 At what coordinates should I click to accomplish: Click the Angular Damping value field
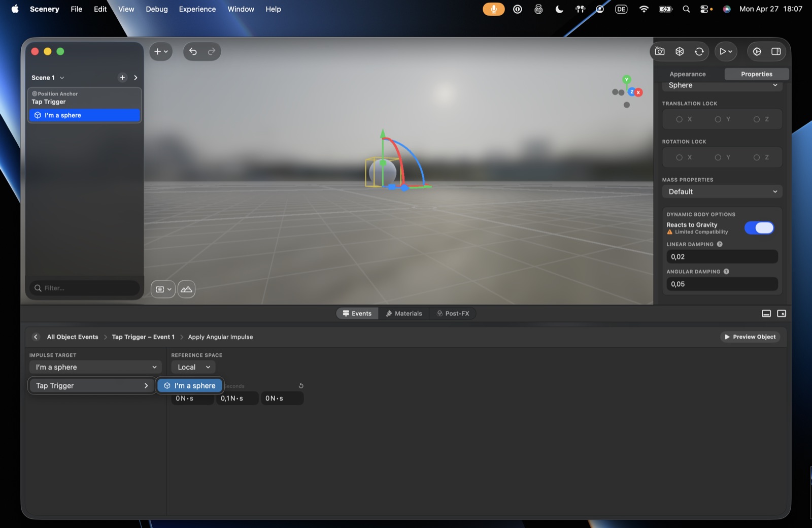[x=722, y=284]
